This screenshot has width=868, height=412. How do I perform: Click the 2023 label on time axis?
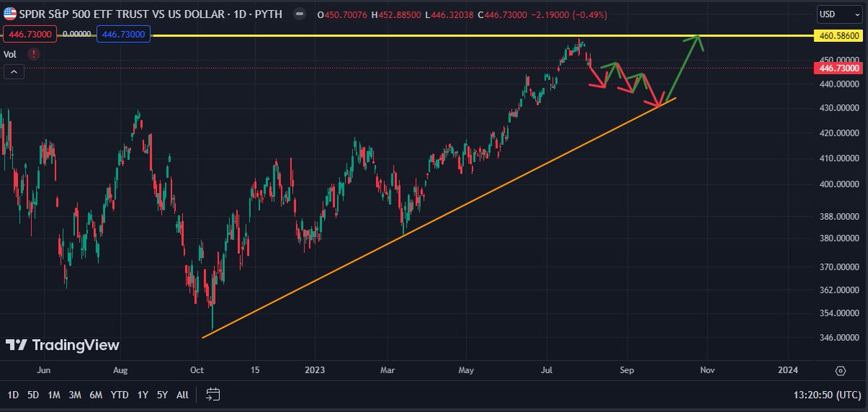(x=315, y=370)
